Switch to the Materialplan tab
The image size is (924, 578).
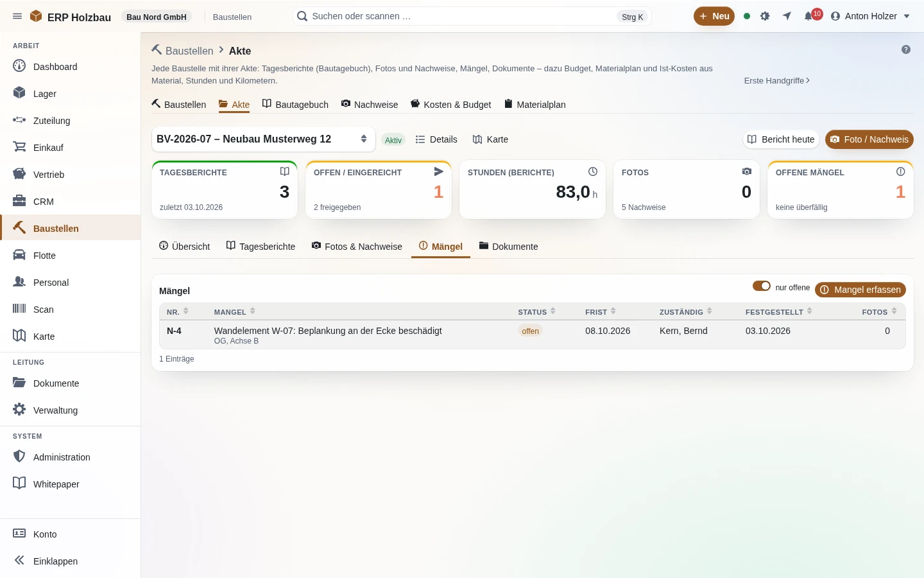point(535,104)
